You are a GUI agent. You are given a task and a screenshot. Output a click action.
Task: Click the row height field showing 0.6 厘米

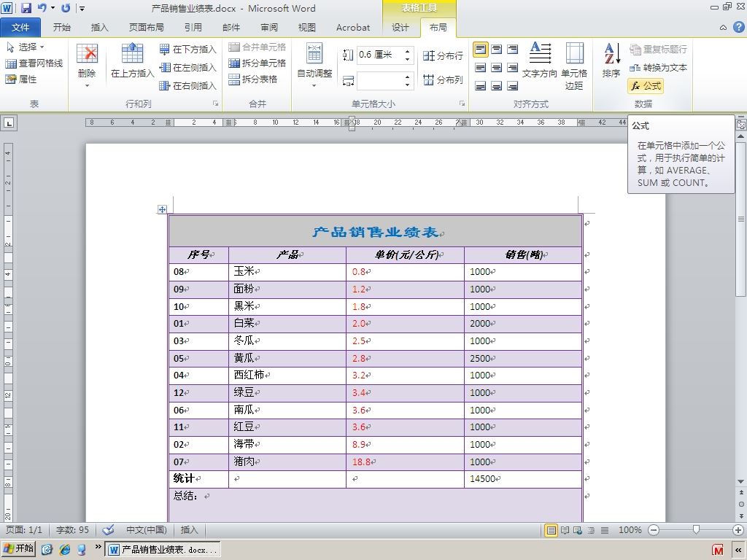(379, 55)
